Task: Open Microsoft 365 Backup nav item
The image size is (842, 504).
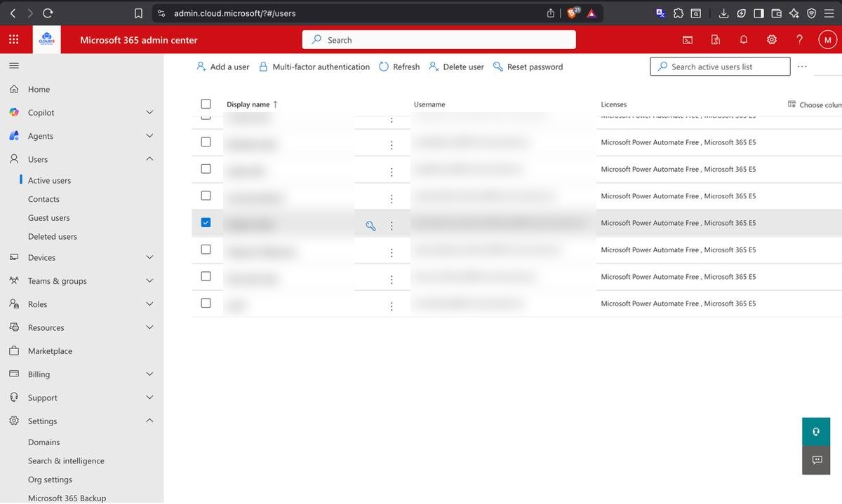Action: pyautogui.click(x=67, y=498)
